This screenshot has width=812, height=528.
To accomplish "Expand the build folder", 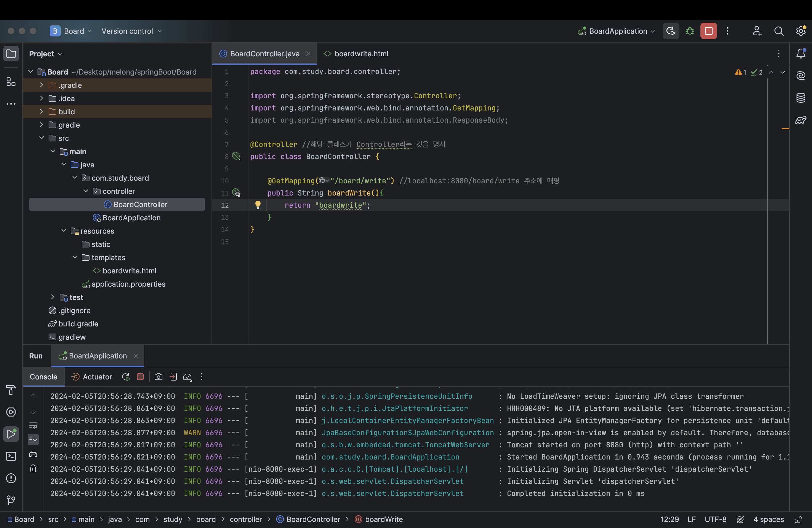I will tap(41, 112).
